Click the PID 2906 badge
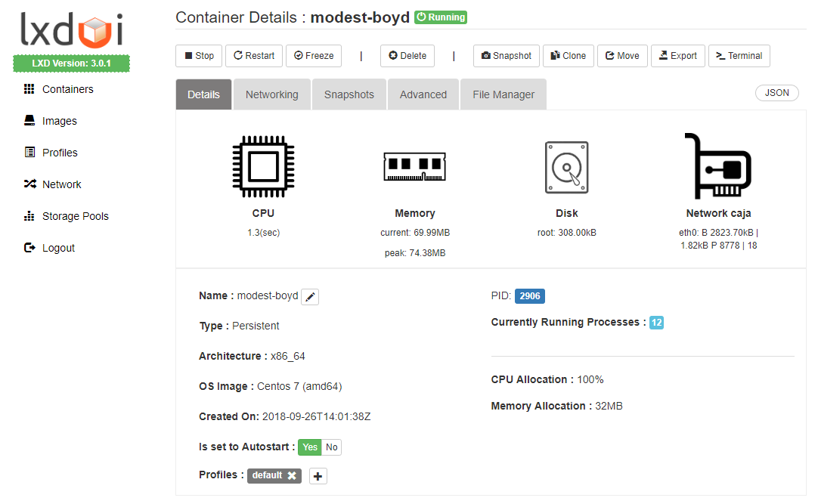The image size is (818, 504). [529, 296]
